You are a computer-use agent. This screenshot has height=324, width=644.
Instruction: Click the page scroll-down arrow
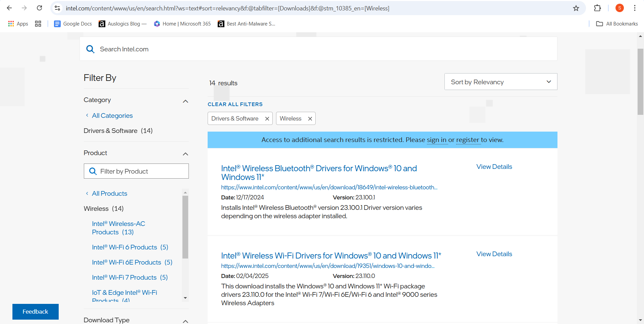(x=640, y=320)
